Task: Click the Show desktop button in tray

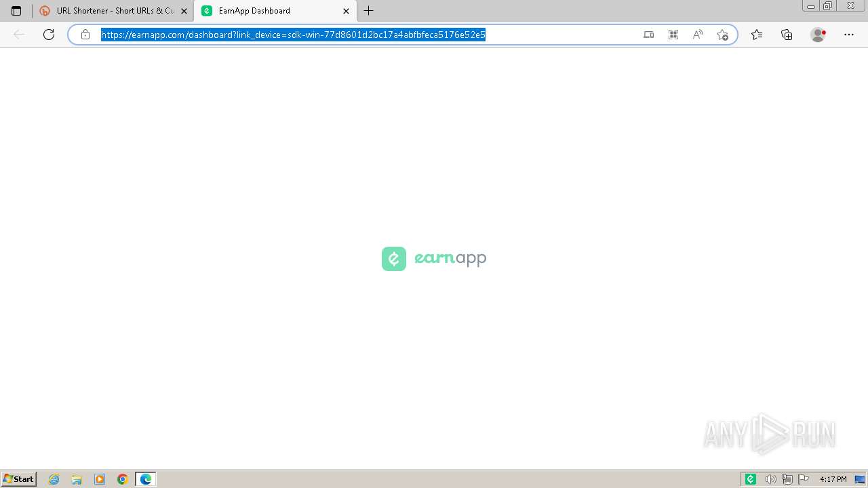Action: [x=860, y=479]
